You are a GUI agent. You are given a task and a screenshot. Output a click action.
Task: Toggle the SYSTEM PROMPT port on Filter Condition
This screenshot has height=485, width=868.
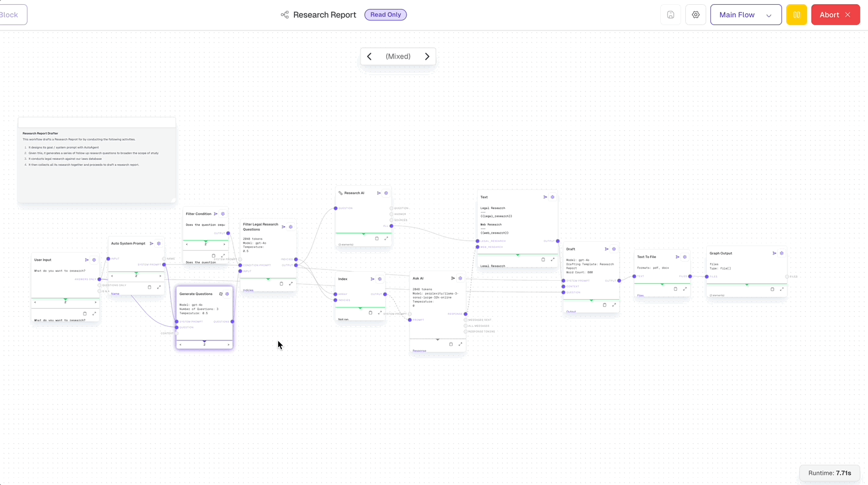[239, 260]
